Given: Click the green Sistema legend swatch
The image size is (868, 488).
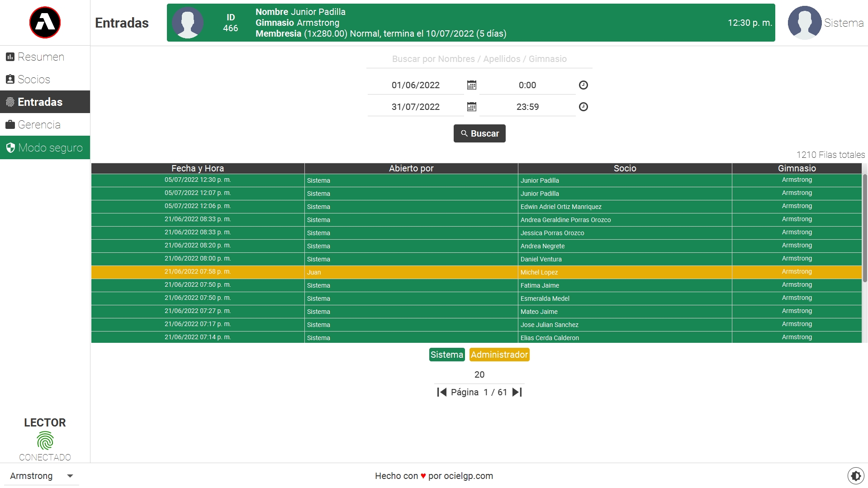Looking at the screenshot, I should coord(447,355).
